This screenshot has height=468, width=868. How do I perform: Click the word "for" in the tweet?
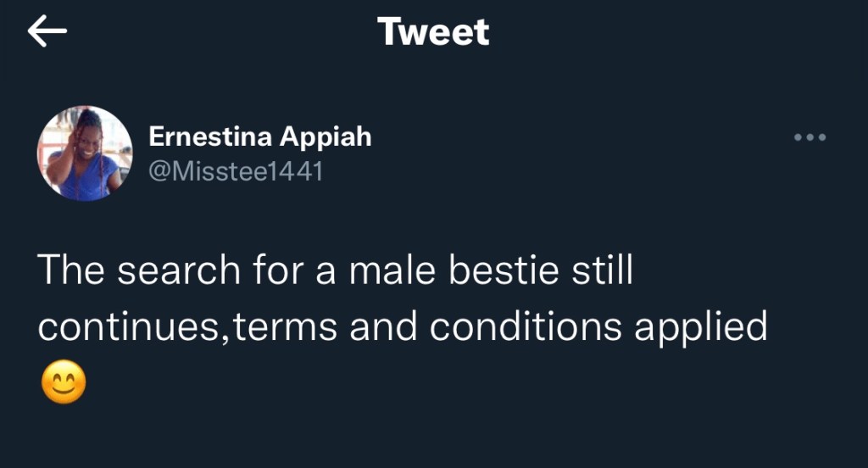click(x=275, y=270)
